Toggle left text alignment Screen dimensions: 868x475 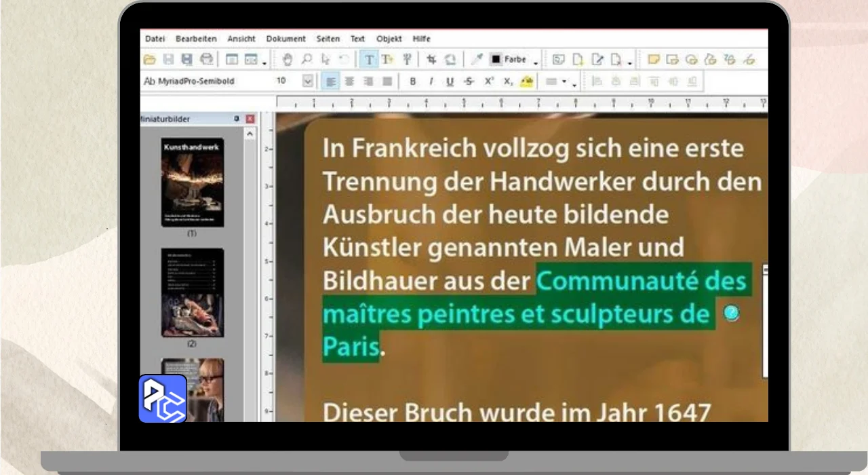click(330, 81)
